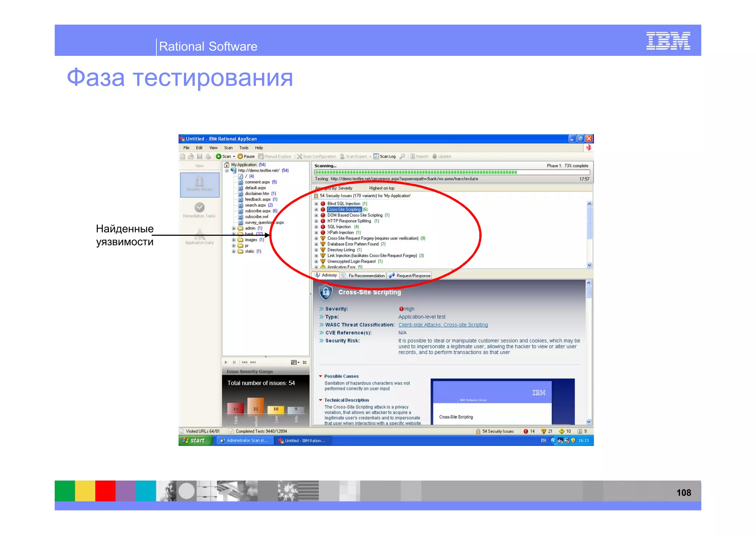
Task: Open the Help menu
Action: click(x=259, y=148)
